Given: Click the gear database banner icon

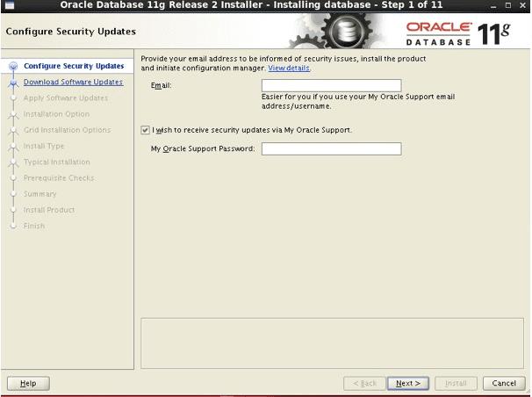Looking at the screenshot, I should pos(346,32).
